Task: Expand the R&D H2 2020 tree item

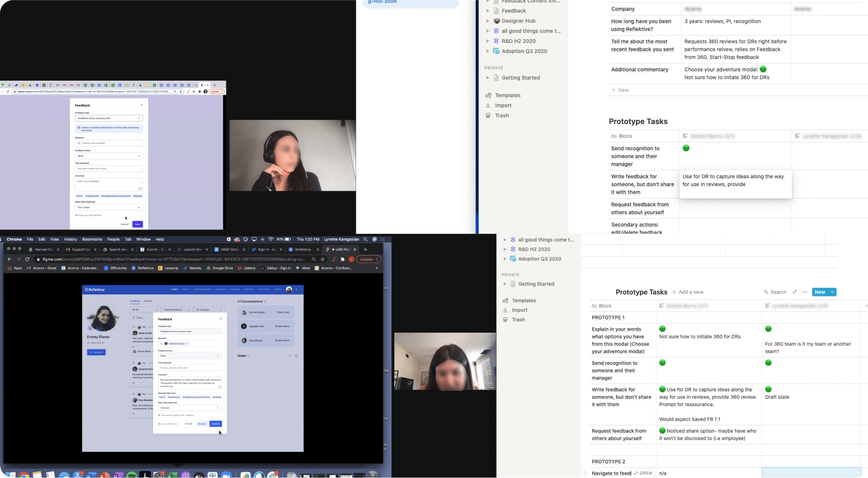Action: [x=487, y=40]
